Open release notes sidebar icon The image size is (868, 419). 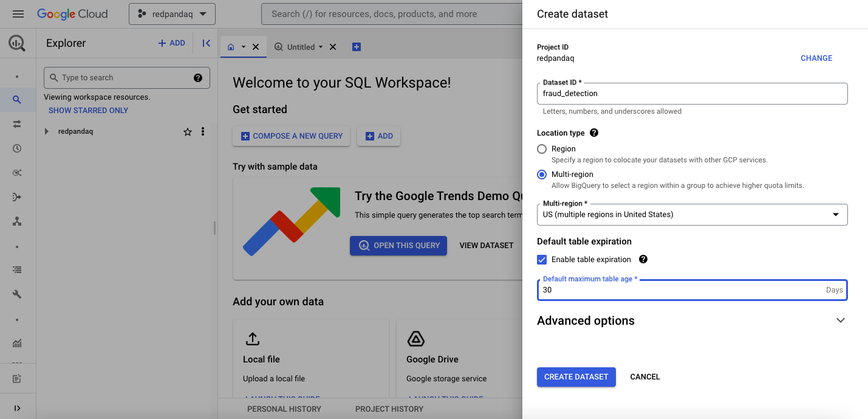[x=17, y=379]
